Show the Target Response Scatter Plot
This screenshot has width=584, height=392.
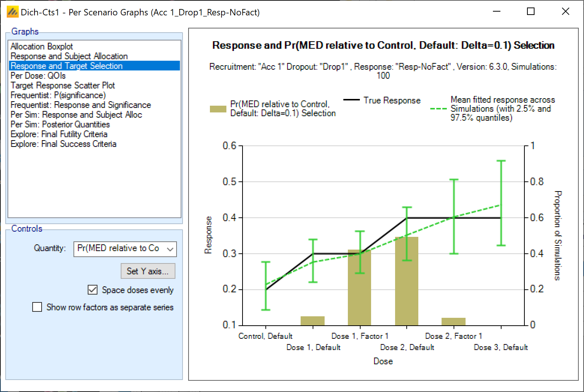(x=63, y=85)
